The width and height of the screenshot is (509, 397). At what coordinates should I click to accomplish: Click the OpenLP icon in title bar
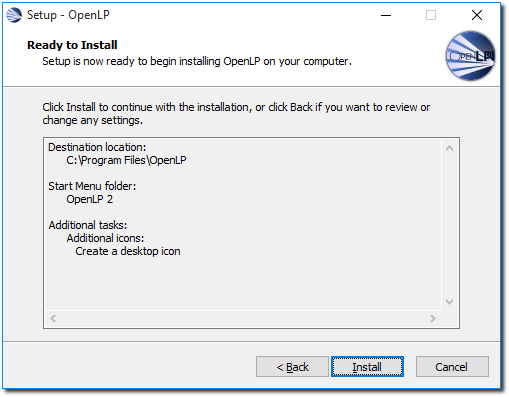tap(14, 15)
